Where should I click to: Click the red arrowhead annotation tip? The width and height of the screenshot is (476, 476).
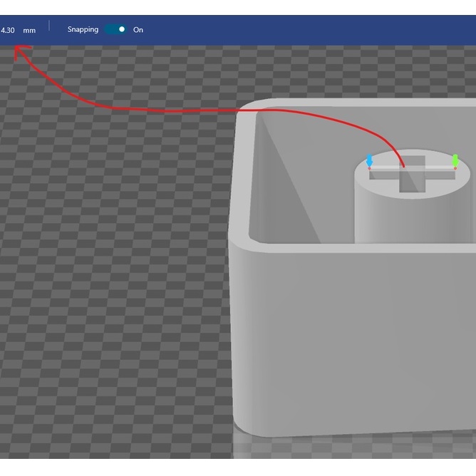click(x=18, y=50)
